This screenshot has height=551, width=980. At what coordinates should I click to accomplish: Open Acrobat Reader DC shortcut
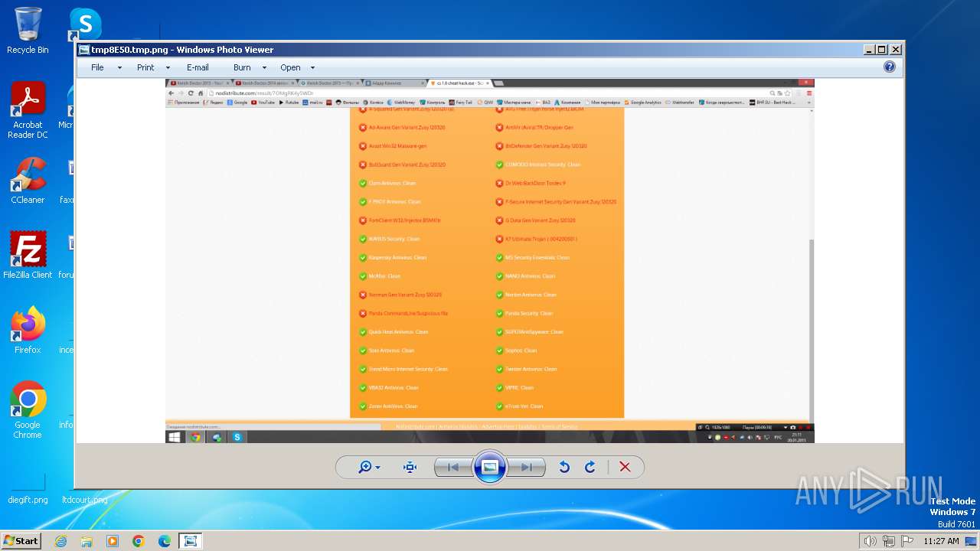click(x=28, y=110)
